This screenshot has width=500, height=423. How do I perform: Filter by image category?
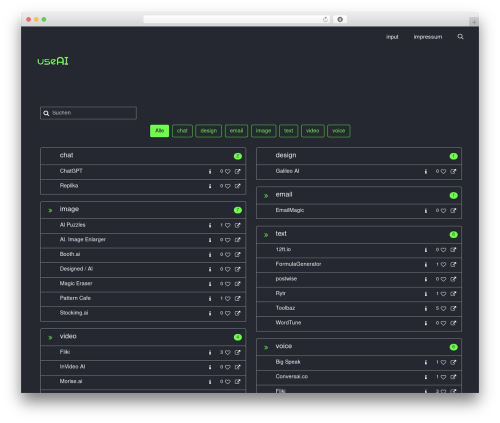tap(263, 131)
